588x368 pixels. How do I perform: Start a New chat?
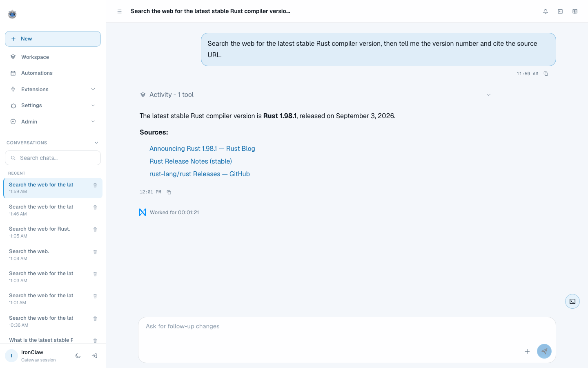pyautogui.click(x=53, y=39)
